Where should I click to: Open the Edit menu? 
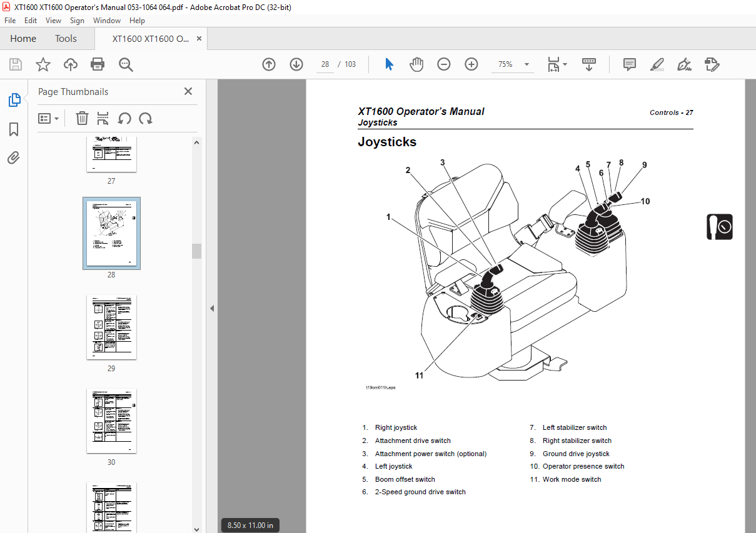[31, 21]
